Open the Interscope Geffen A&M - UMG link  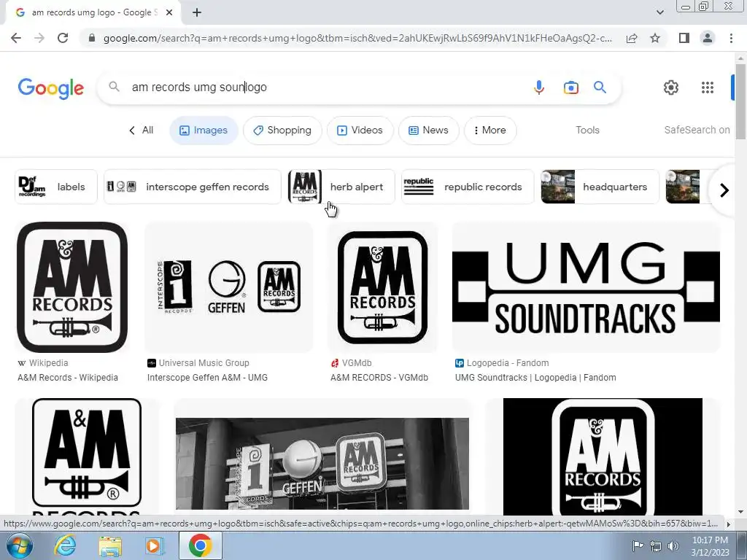click(207, 378)
